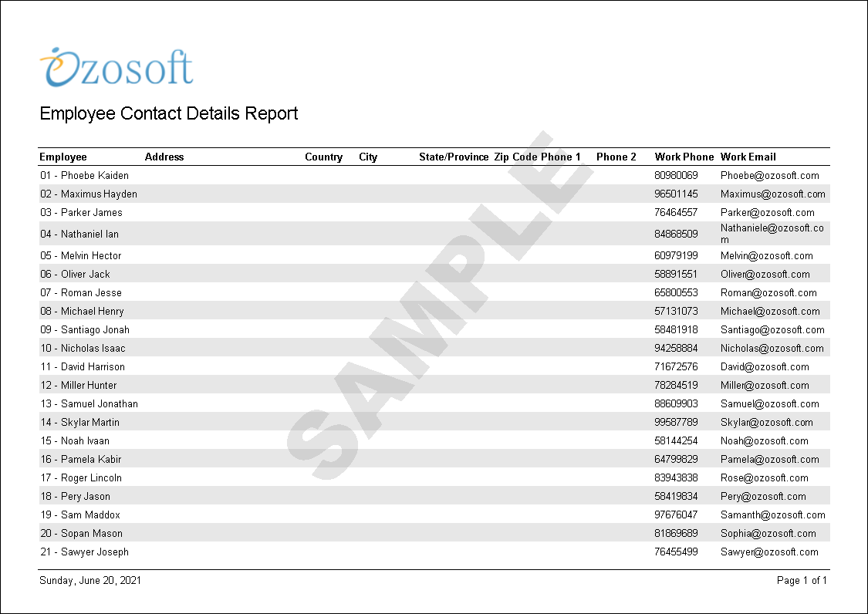Select employee '09 - Santiago Jonah'
This screenshot has width=868, height=614.
point(85,330)
